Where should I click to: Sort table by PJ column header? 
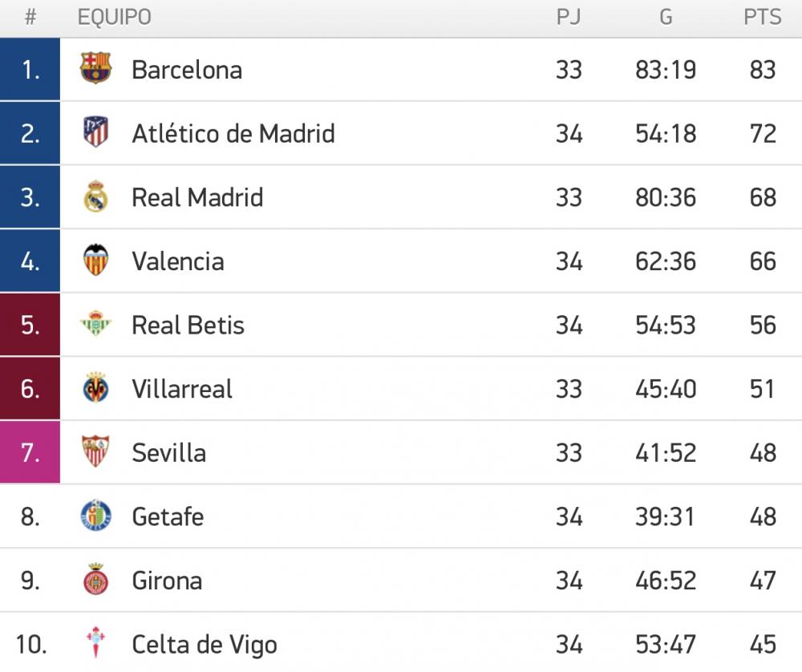[x=569, y=17]
